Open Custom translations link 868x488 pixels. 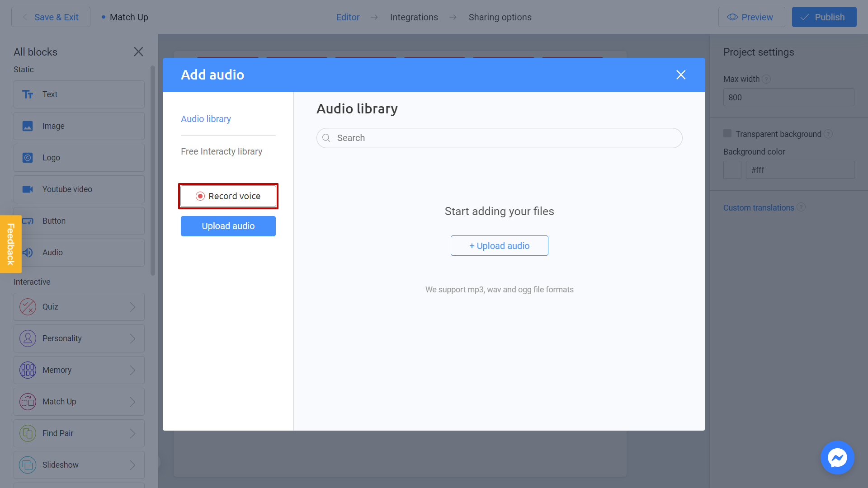click(x=759, y=207)
